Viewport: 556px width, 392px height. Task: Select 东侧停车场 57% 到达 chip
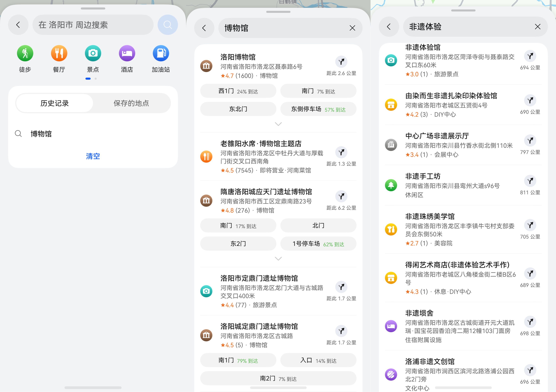point(318,109)
